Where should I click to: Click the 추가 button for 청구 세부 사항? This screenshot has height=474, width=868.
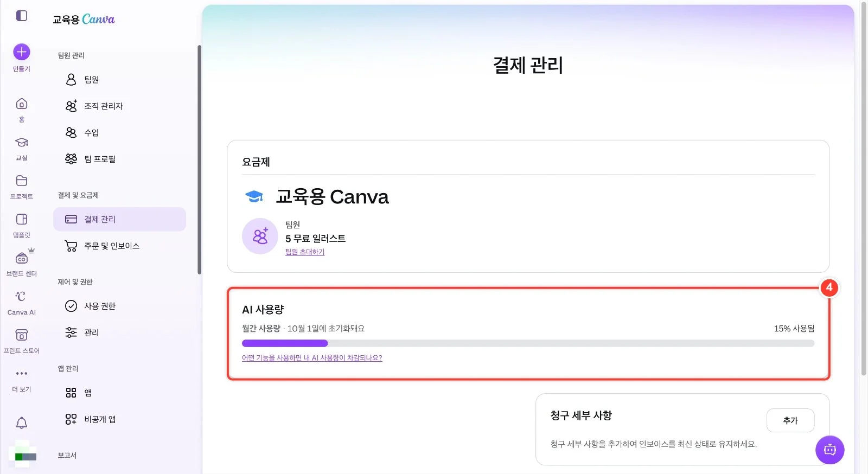click(x=790, y=420)
